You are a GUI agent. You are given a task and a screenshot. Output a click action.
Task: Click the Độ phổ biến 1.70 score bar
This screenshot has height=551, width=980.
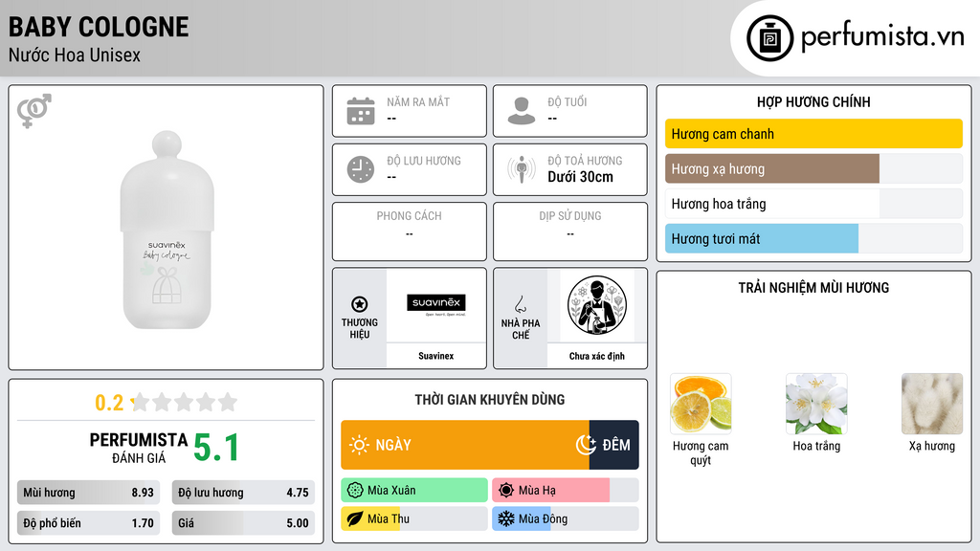(89, 523)
